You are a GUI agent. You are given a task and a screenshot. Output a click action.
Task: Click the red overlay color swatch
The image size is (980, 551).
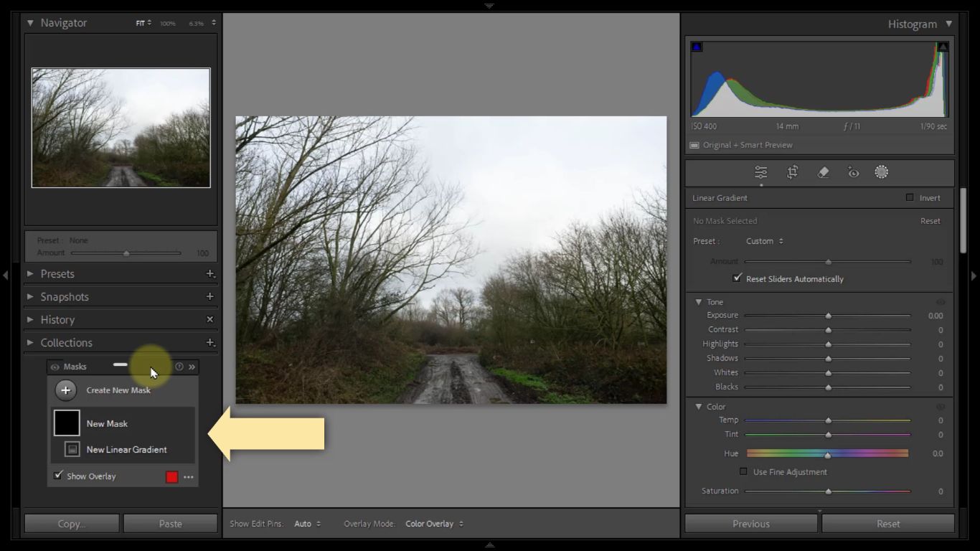click(172, 477)
